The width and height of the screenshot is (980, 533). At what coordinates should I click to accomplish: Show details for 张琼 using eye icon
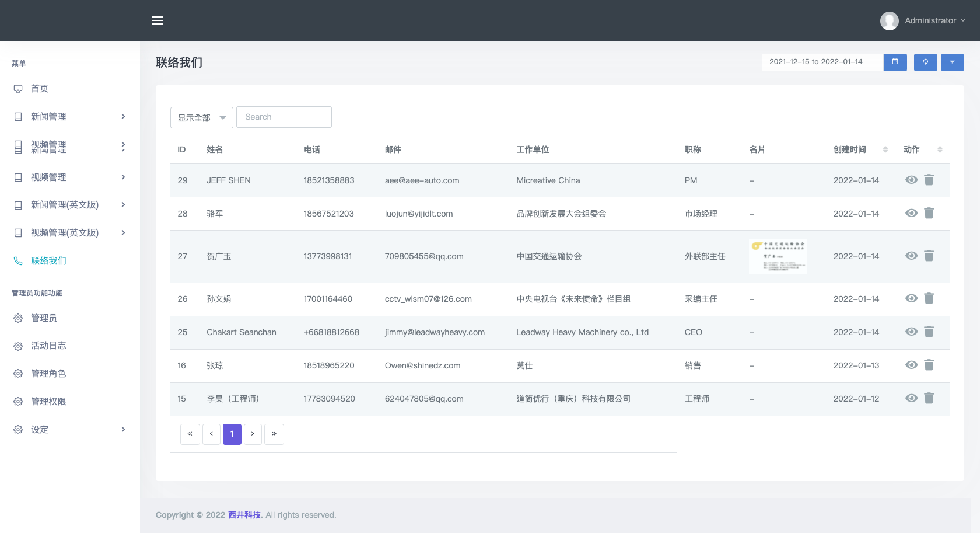(911, 365)
